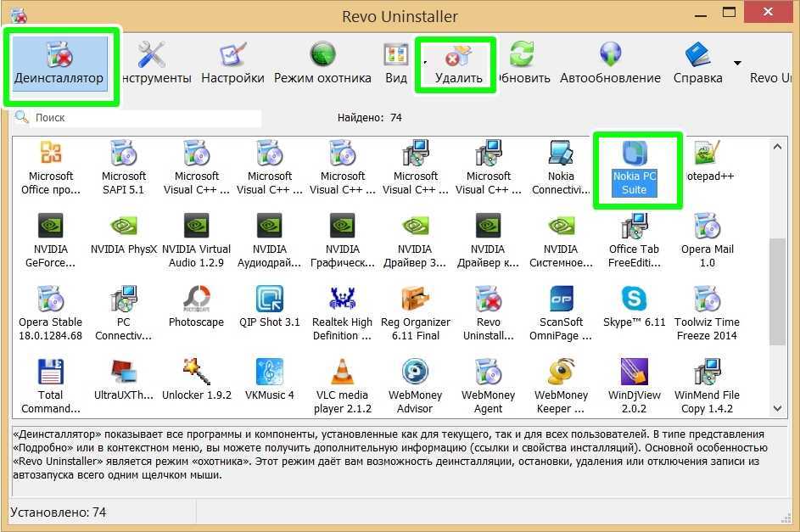
Task: Open Автообновление from the toolbar
Action: coord(610,64)
